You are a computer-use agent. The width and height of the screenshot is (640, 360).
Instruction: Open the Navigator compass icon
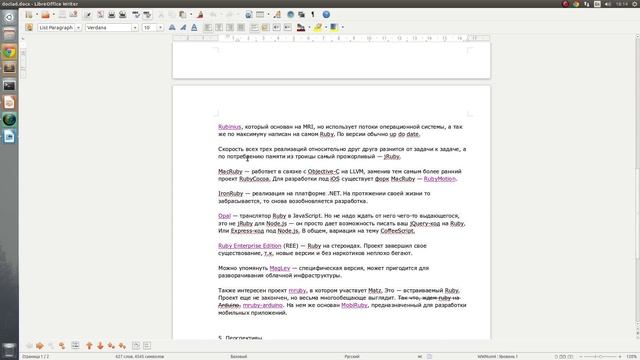(291, 15)
